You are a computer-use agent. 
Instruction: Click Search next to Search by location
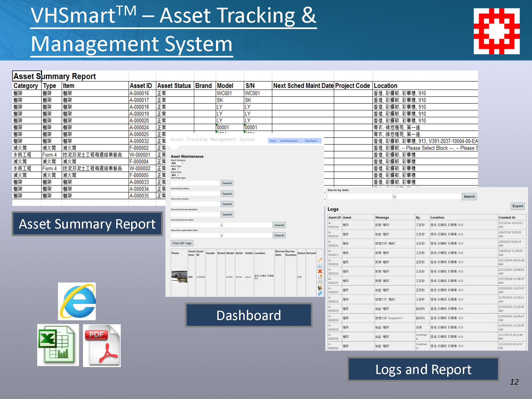click(x=227, y=194)
